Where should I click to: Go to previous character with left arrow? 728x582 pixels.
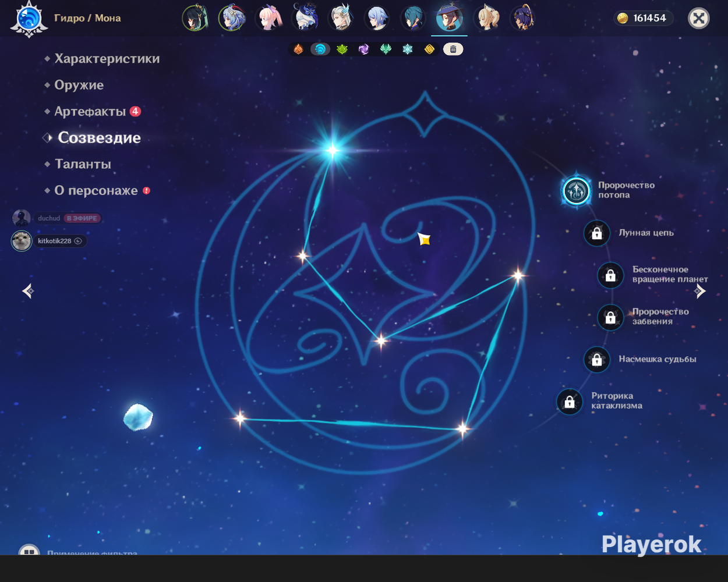point(28,290)
